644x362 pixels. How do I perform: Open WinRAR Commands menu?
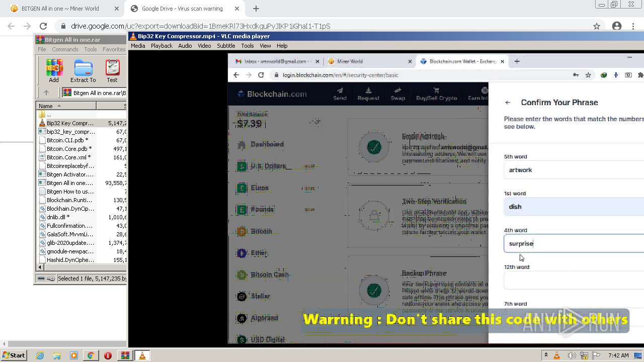[x=65, y=49]
